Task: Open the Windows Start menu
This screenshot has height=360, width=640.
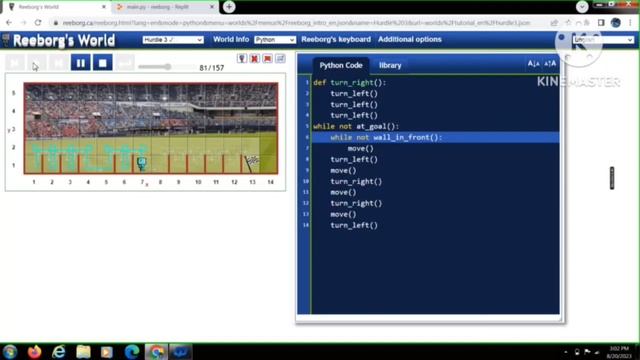Action: click(x=10, y=351)
